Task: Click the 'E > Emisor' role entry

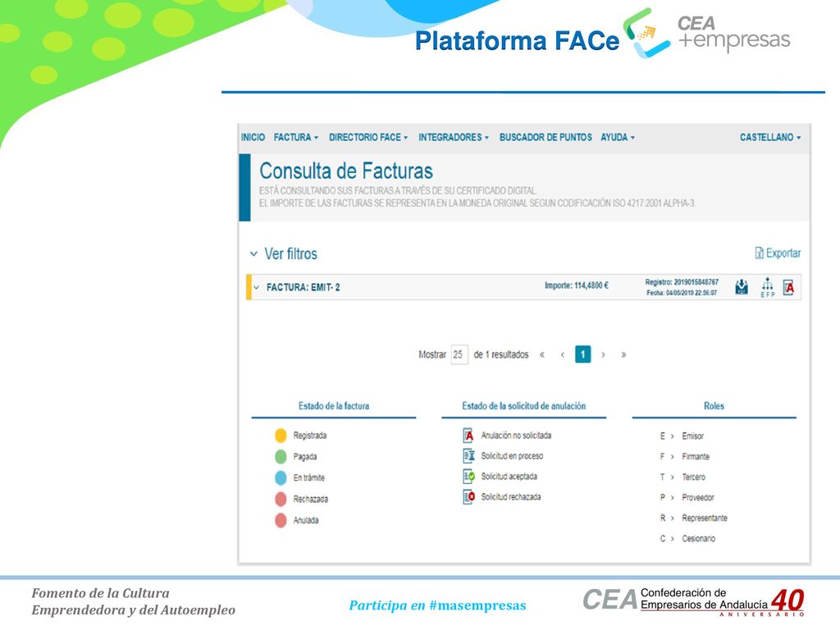Action: pyautogui.click(x=682, y=436)
